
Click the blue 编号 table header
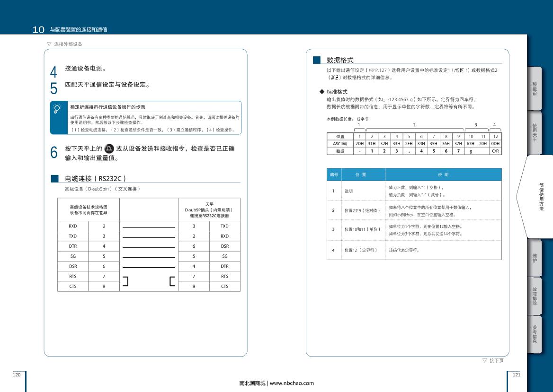pos(334,174)
